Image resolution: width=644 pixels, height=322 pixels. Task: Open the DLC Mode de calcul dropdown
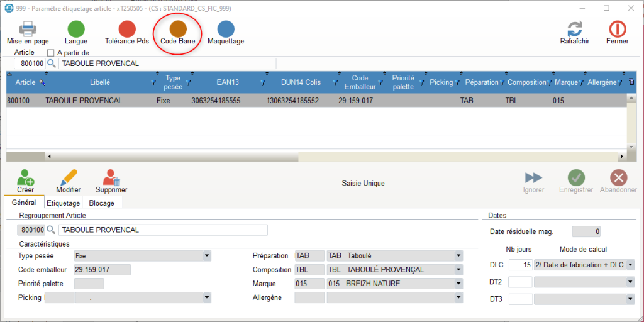pos(630,265)
